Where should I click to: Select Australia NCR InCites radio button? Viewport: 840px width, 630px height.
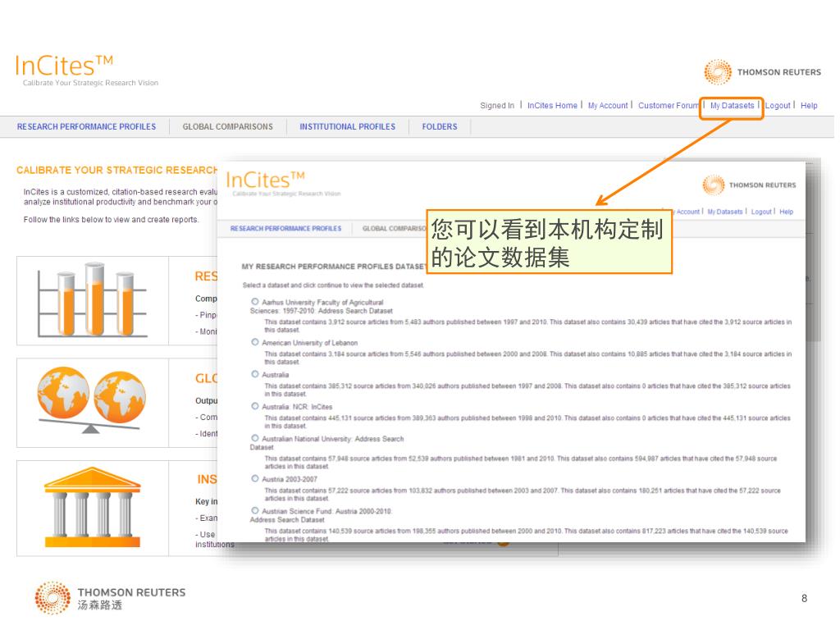coord(255,406)
